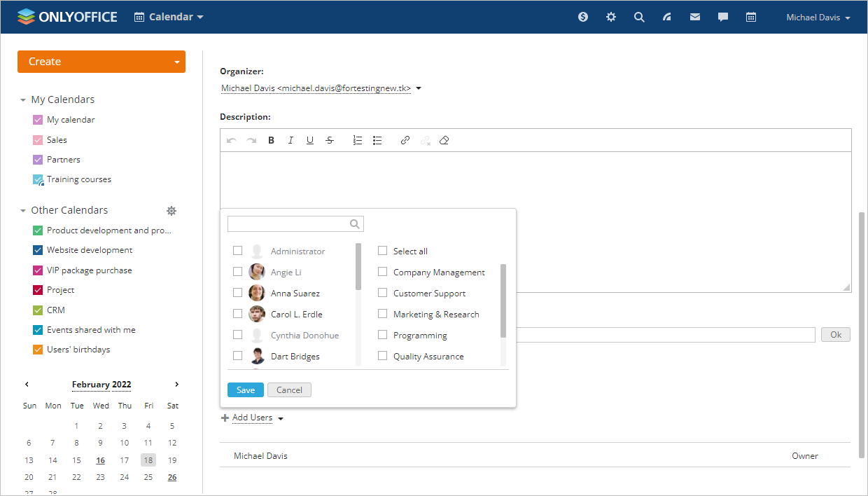Tick the Select all checkbox
The height and width of the screenshot is (496, 868).
(x=383, y=251)
